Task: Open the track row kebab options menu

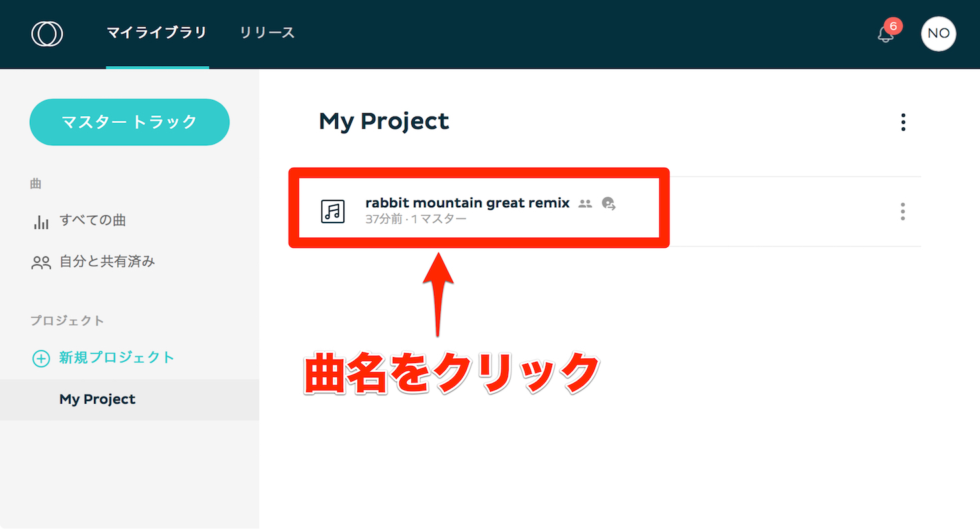Action: point(903,211)
